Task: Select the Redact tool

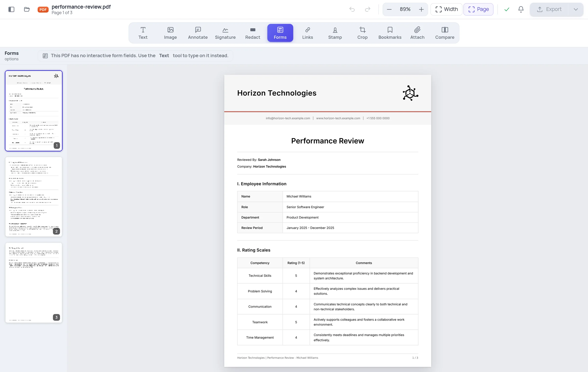Action: (x=253, y=33)
